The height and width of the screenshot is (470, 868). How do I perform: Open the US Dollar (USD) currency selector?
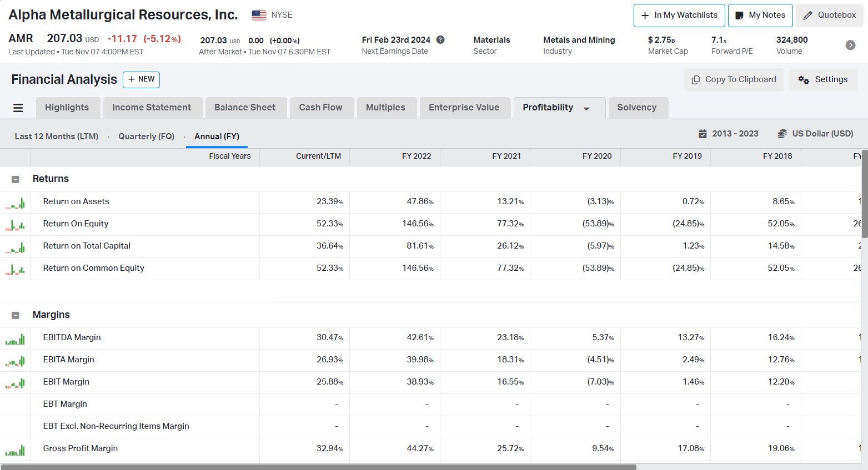pyautogui.click(x=815, y=134)
